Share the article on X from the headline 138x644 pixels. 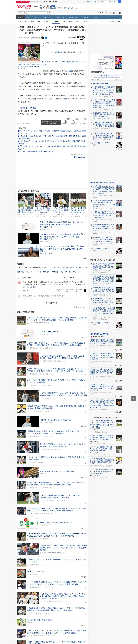click(x=43, y=38)
